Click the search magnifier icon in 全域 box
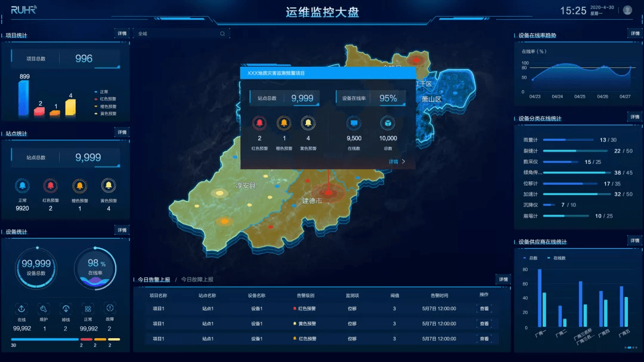Screen dimensions: 644x362 222,33
